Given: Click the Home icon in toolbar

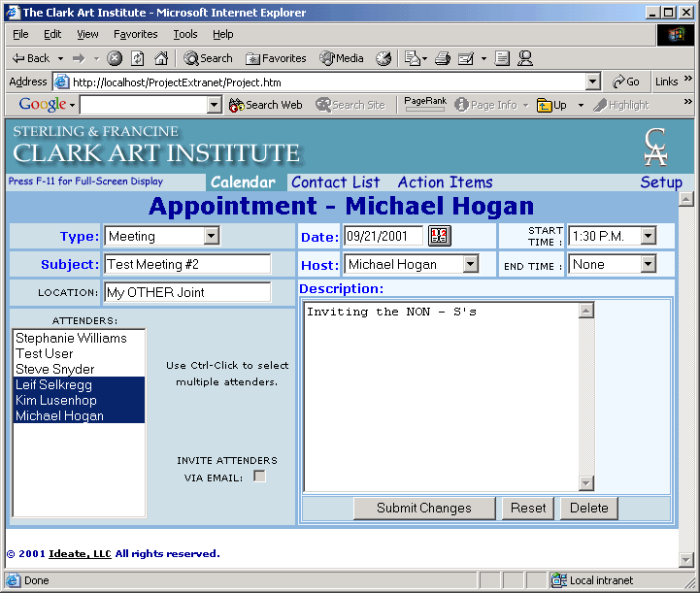Looking at the screenshot, I should (x=161, y=58).
